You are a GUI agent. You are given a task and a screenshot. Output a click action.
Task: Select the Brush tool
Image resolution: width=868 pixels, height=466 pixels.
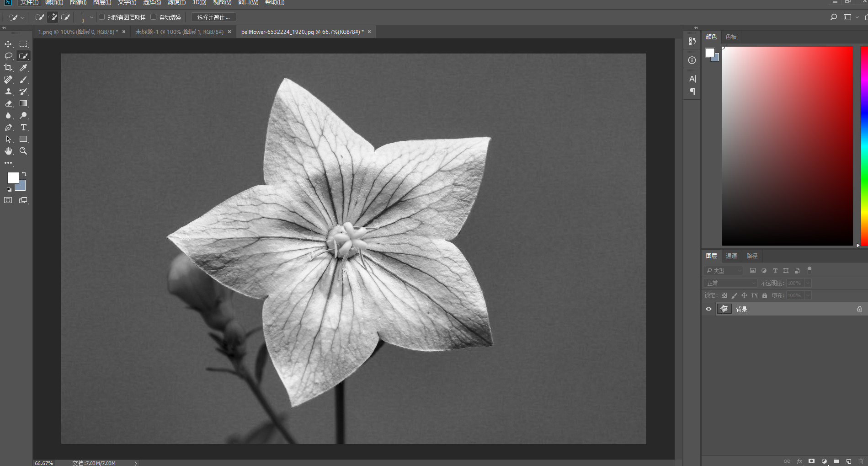[23, 80]
